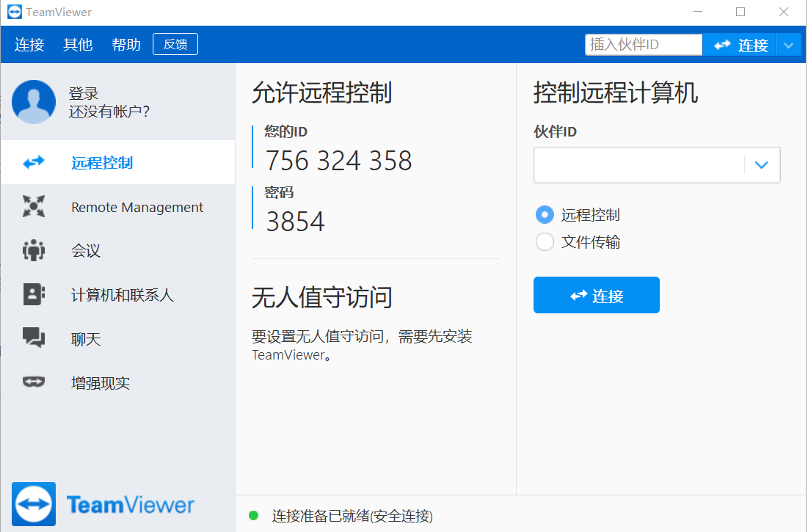Image resolution: width=808 pixels, height=532 pixels.
Task: Click the remote control arrows icon in sidebar
Action: coord(34,162)
